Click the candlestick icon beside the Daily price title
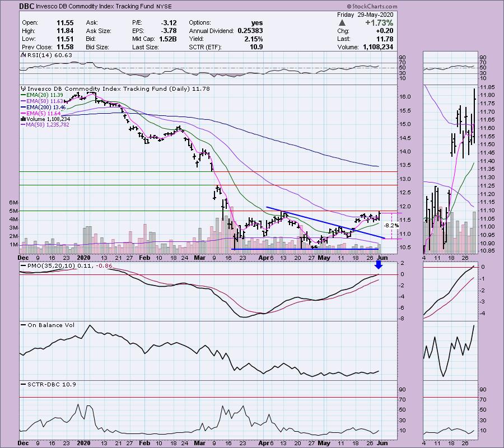The image size is (504, 448). point(23,88)
